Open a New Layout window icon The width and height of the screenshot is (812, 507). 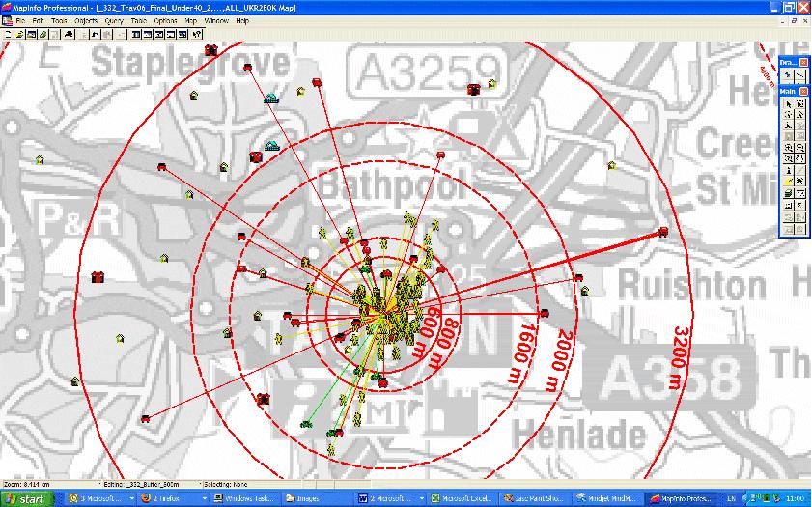pyautogui.click(x=170, y=34)
